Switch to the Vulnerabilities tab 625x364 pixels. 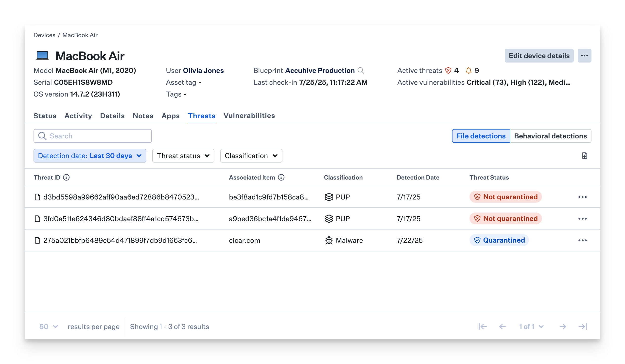[x=249, y=116]
